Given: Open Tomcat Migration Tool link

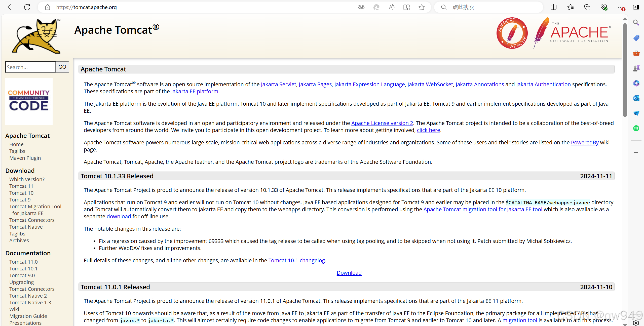Looking at the screenshot, I should tap(35, 210).
